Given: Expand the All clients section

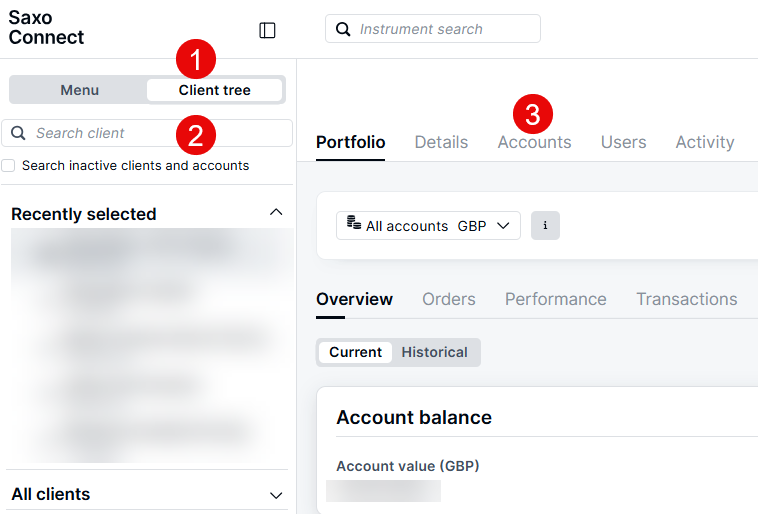Looking at the screenshot, I should 276,494.
